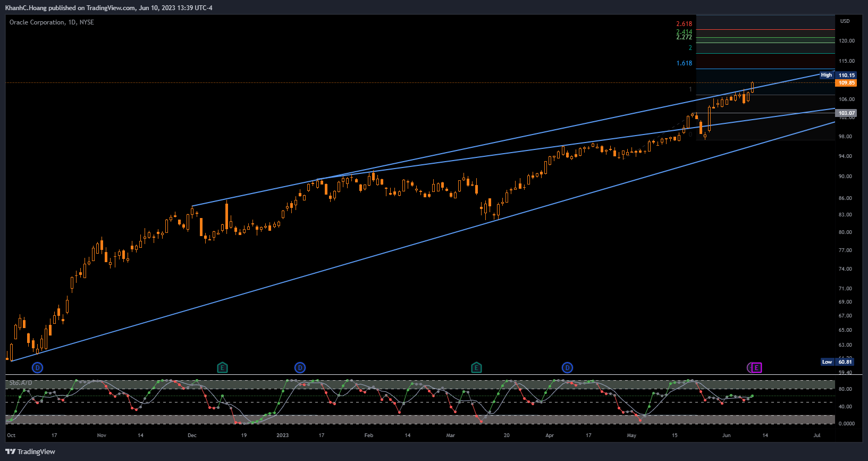The width and height of the screenshot is (868, 461).
Task: Click the 63.00 price axis value
Action: coord(846,345)
